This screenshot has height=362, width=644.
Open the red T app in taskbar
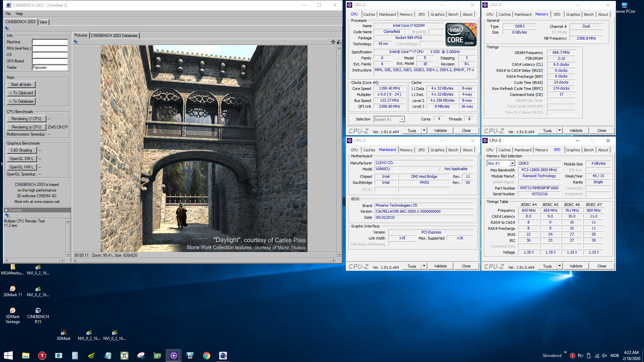(x=42, y=355)
